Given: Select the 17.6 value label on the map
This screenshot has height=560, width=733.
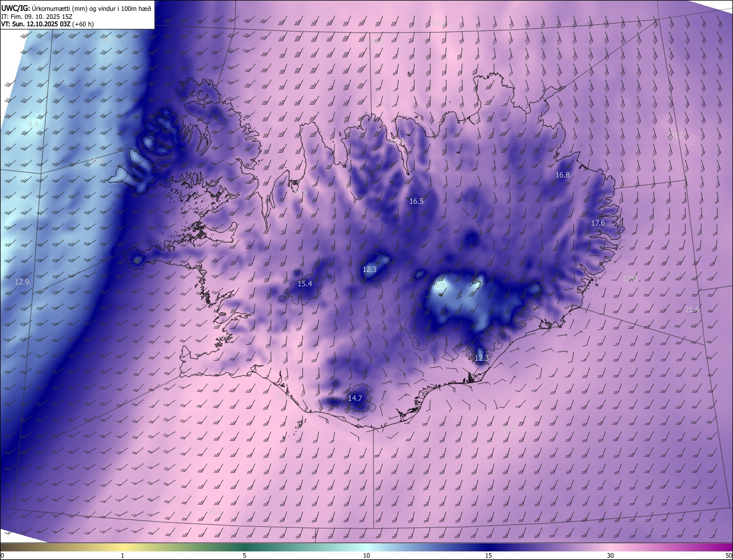Looking at the screenshot, I should [x=598, y=223].
